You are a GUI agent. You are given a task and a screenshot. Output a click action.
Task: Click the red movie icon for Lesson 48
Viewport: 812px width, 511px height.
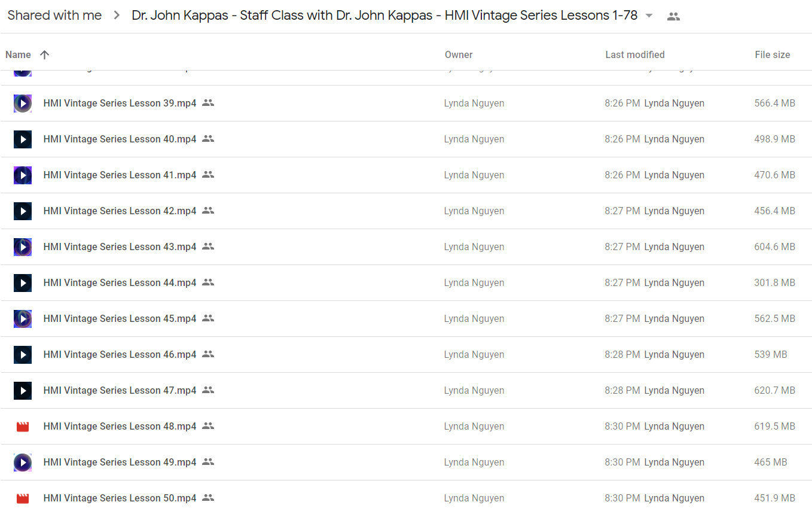[x=23, y=427]
